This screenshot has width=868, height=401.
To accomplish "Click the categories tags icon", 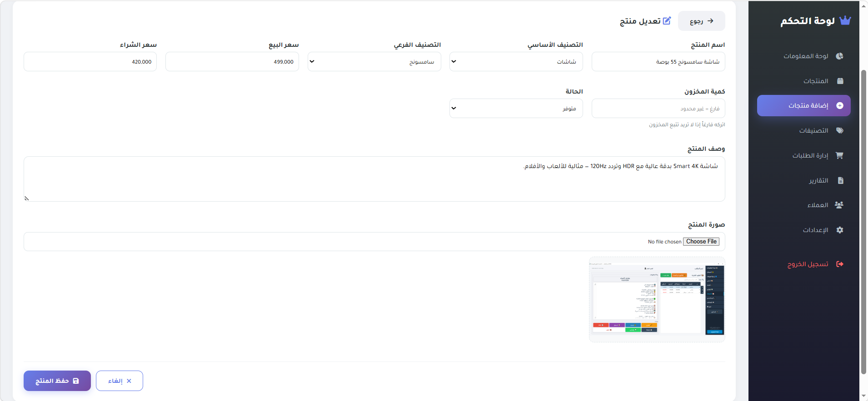I will click(839, 130).
